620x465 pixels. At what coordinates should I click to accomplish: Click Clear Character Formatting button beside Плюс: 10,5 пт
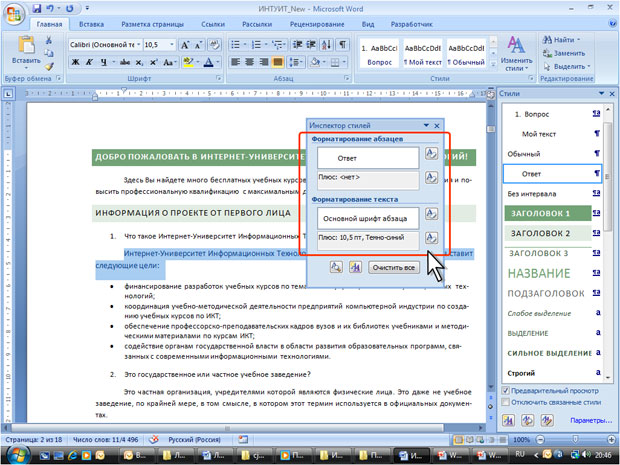(430, 237)
